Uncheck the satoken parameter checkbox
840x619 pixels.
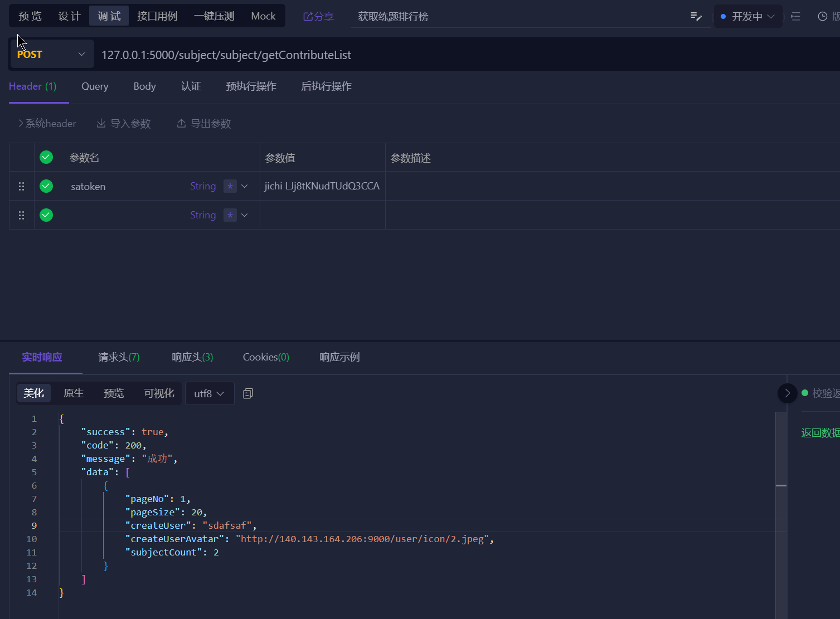(46, 186)
